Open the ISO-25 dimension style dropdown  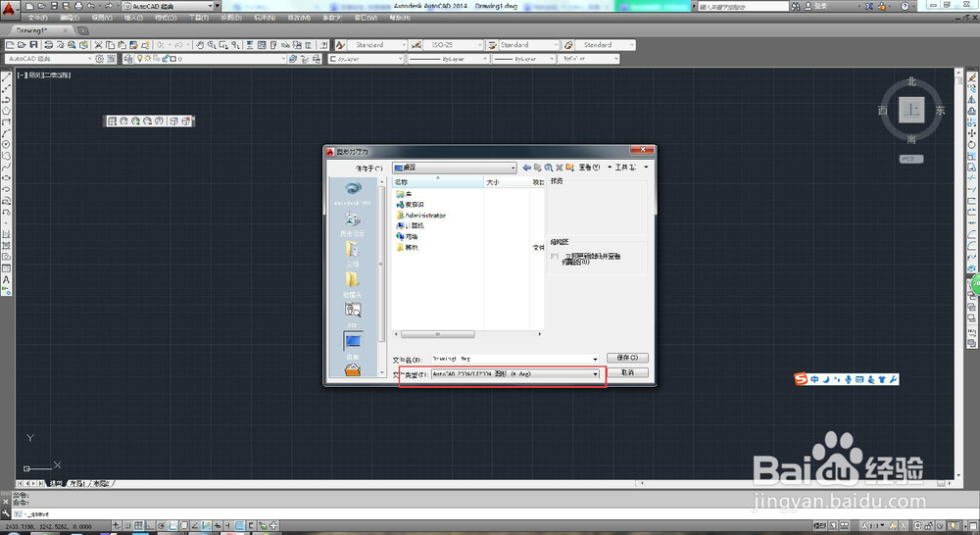tap(479, 45)
